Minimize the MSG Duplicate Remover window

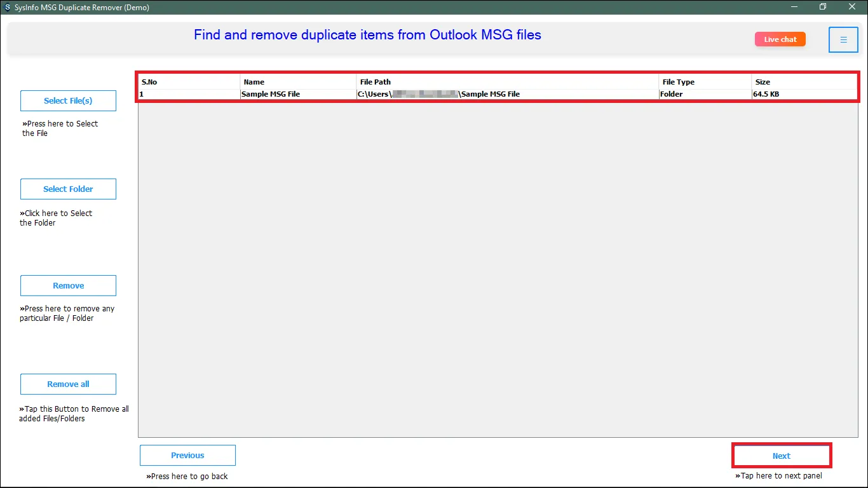tap(794, 7)
